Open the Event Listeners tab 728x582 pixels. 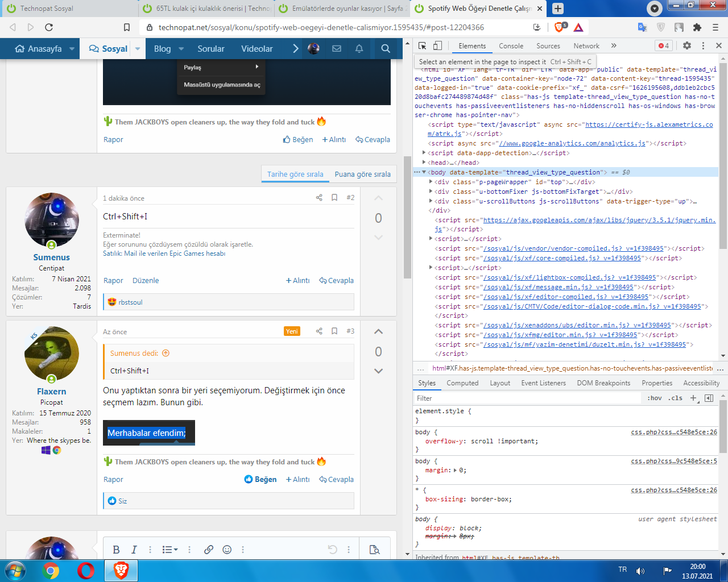[x=544, y=383]
